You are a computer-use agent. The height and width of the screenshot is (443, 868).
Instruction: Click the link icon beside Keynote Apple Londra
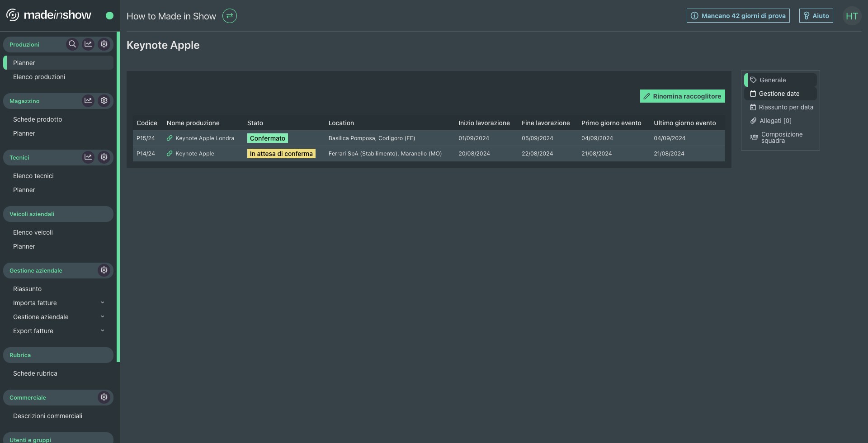click(x=170, y=138)
